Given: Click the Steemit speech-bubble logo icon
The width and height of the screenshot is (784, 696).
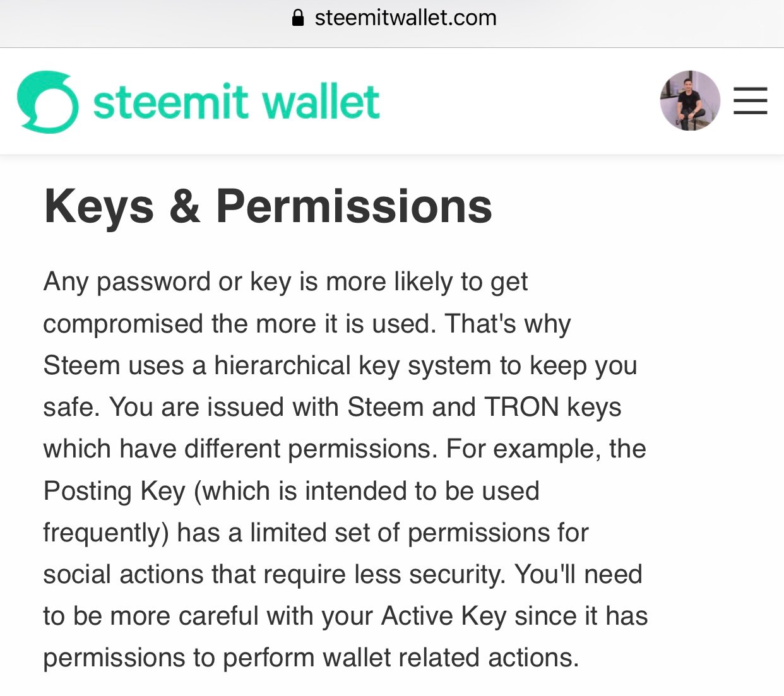Looking at the screenshot, I should (48, 102).
